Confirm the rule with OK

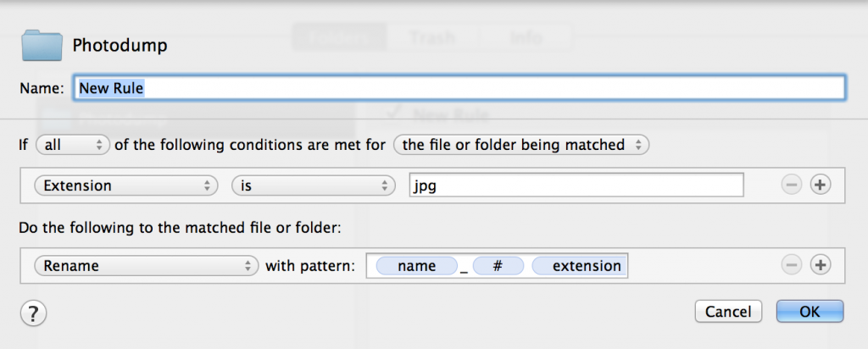coord(810,312)
